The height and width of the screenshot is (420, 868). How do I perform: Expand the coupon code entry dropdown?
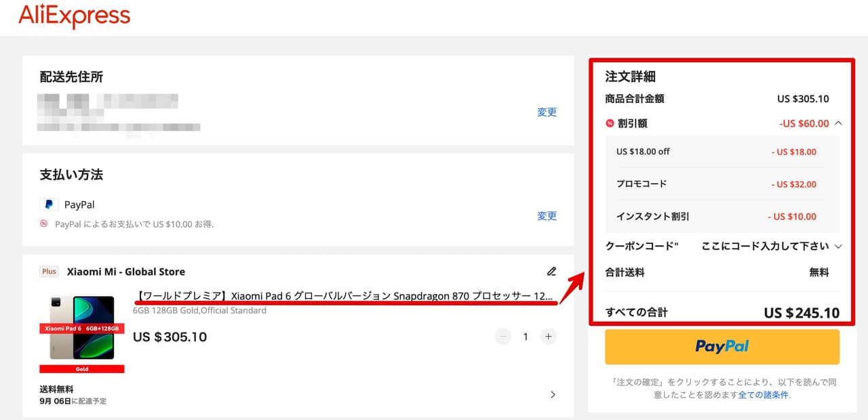point(838,247)
